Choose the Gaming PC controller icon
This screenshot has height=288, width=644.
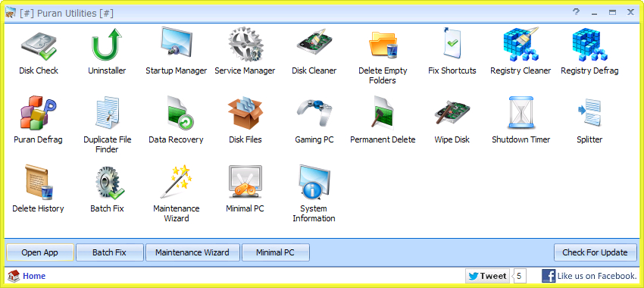tap(314, 114)
